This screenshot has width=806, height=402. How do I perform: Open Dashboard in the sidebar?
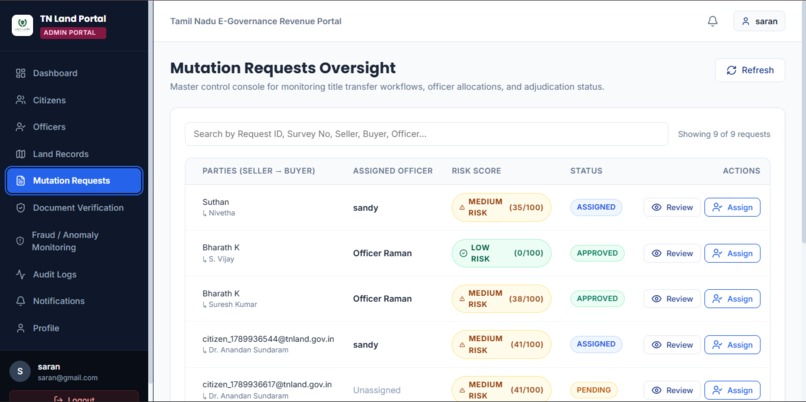(x=74, y=73)
